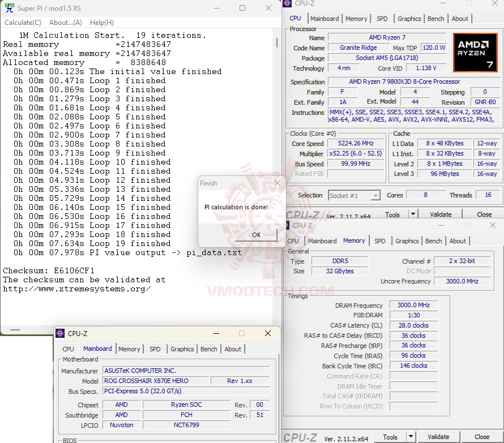Minimize the Mainboard CPU-Z window
Screen dimensions: 504x443
coord(216,333)
